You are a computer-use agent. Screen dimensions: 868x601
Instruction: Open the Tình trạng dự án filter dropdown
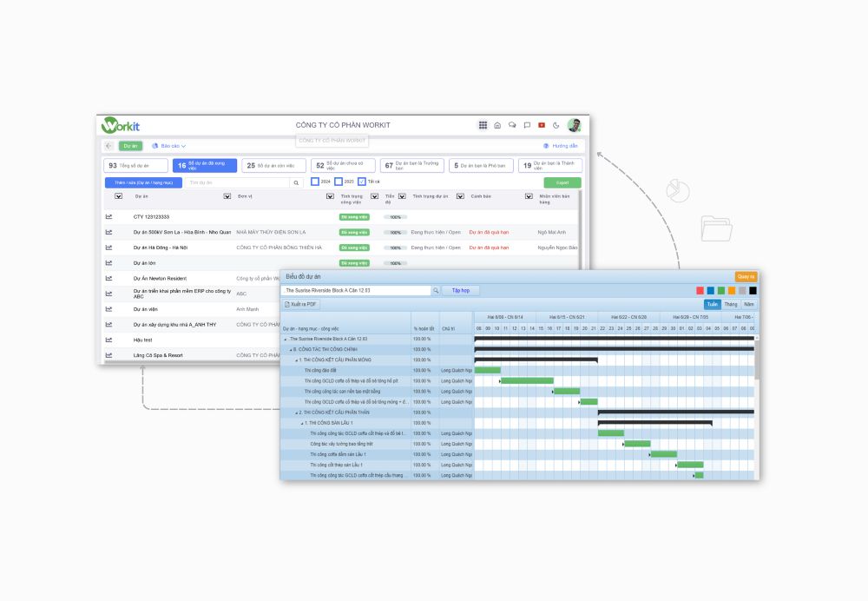tap(460, 196)
